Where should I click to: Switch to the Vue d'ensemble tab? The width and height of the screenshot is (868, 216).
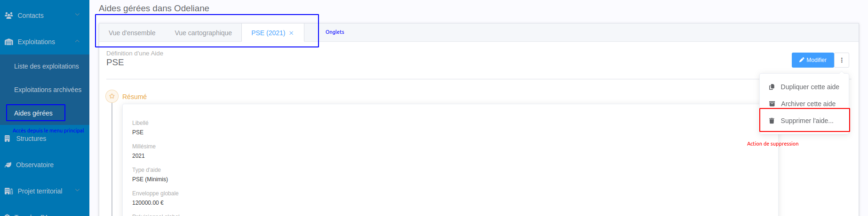point(132,33)
